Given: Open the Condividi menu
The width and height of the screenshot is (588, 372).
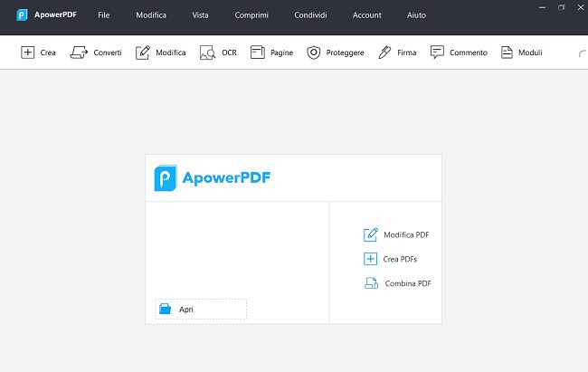Looking at the screenshot, I should [310, 15].
